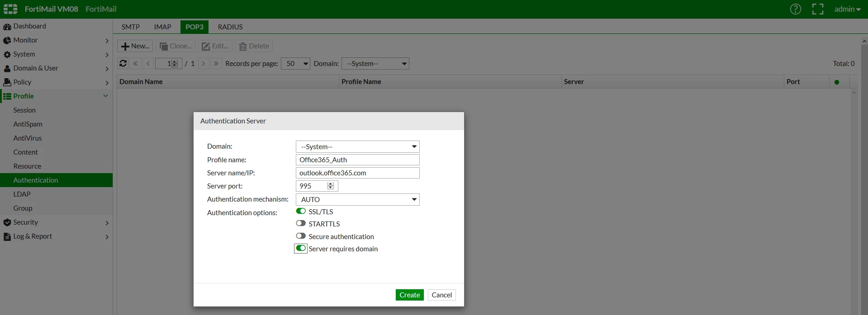This screenshot has width=868, height=315.
Task: Click the Profile list icon
Action: (x=7, y=96)
